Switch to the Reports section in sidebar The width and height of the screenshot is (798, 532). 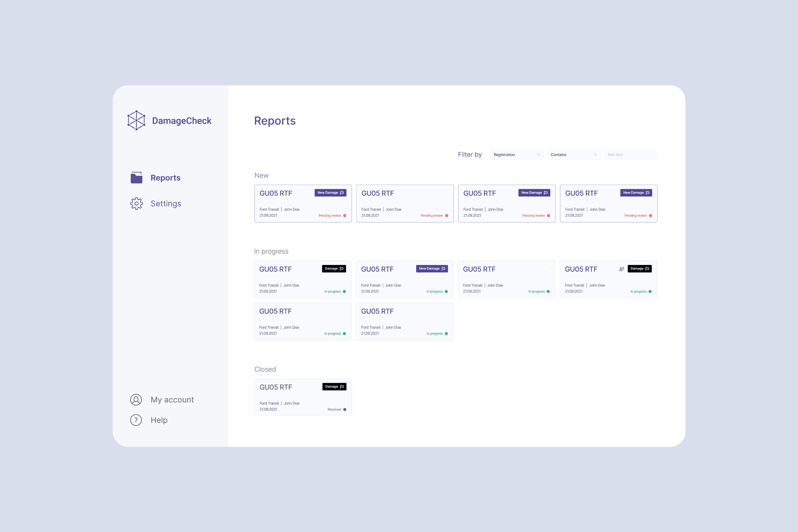pyautogui.click(x=165, y=178)
